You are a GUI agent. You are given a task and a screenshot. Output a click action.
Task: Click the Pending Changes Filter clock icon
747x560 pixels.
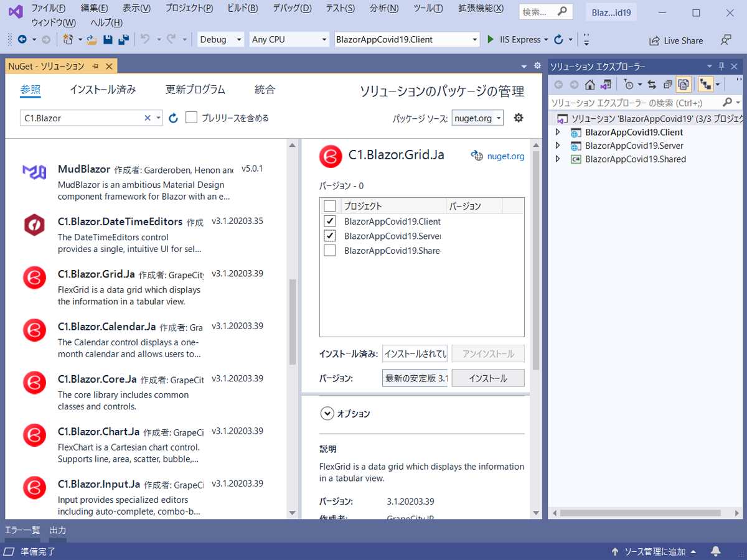[x=628, y=85]
